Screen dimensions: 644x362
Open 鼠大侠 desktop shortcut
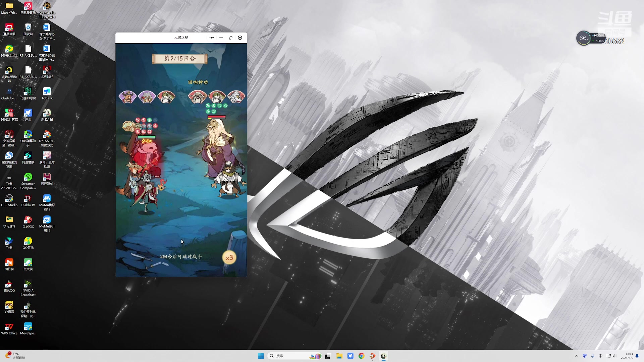pyautogui.click(x=28, y=265)
